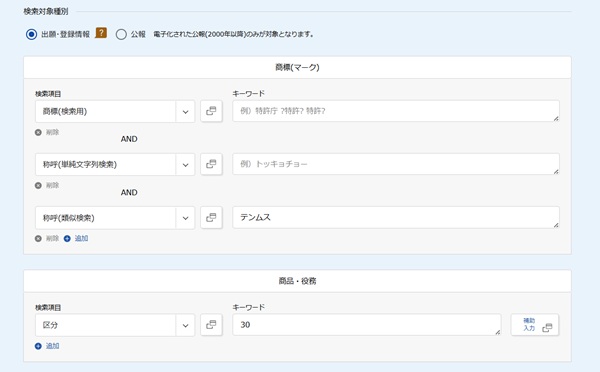Image resolution: width=600 pixels, height=372 pixels.
Task: Click popup window icon next to 称呼(類似検索)
Action: [211, 218]
